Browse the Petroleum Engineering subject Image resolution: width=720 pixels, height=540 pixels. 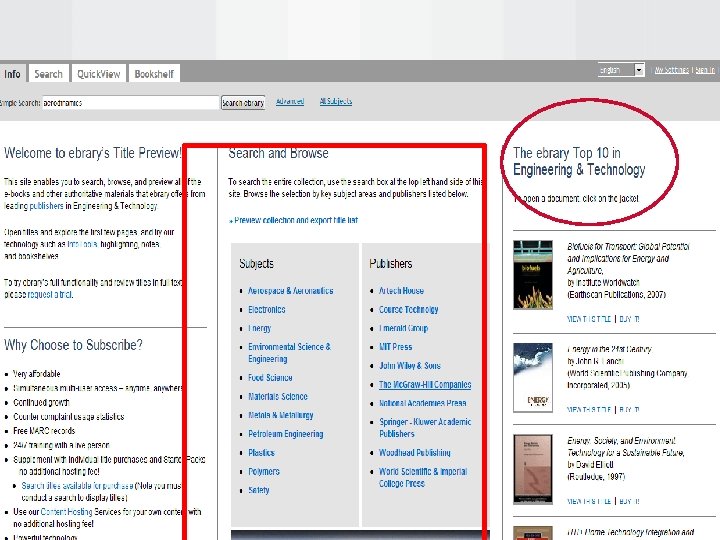[x=286, y=434]
